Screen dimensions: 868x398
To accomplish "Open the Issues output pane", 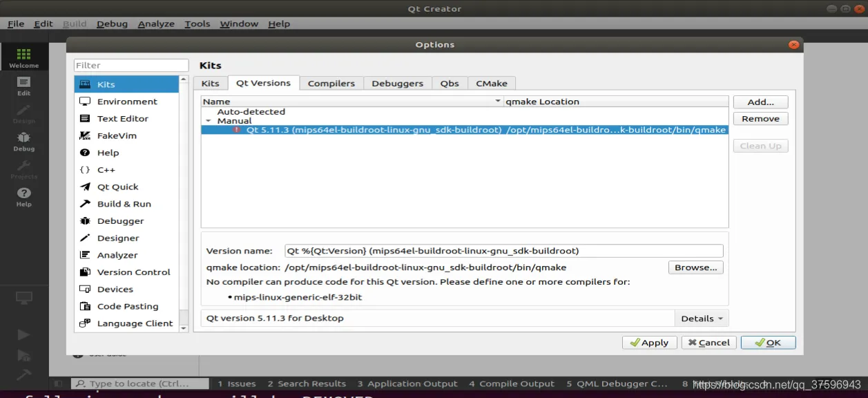I will click(x=237, y=383).
